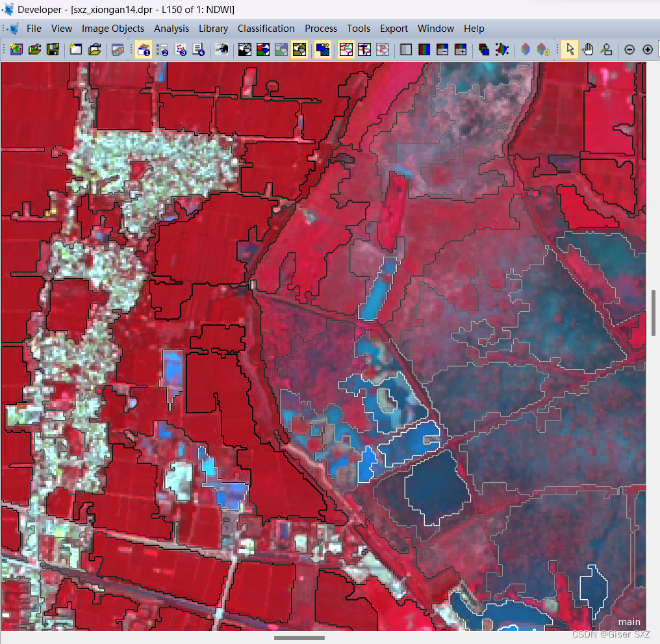The width and height of the screenshot is (660, 644).
Task: Select the area zoom magnifier tool
Action: click(x=607, y=49)
